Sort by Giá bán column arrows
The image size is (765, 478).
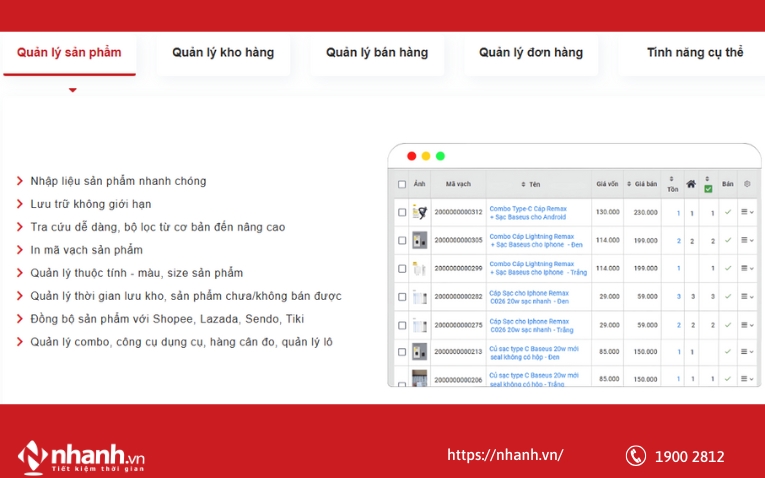tap(629, 184)
